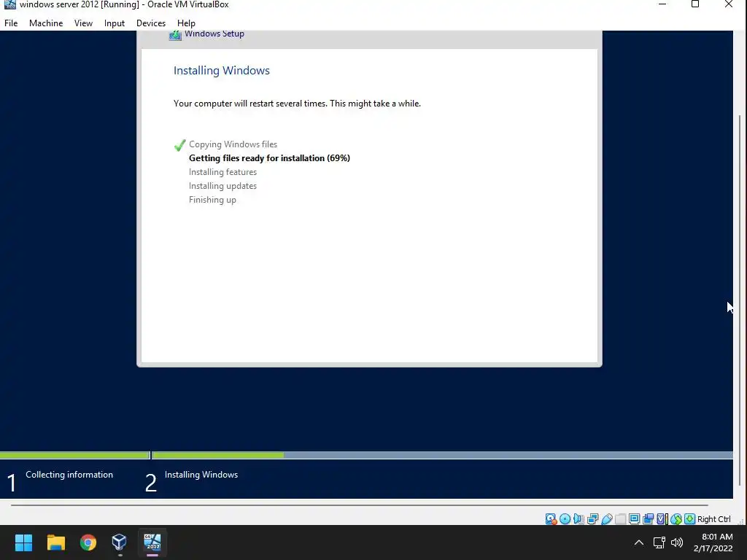Screen dimensions: 747x560
Task: Click the "Installing updates" step text
Action: coord(222,186)
